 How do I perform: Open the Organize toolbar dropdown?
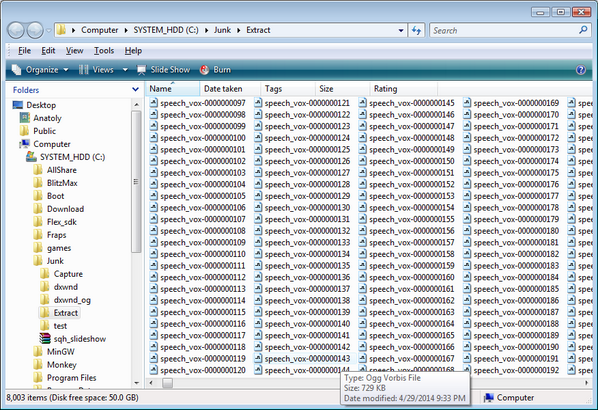[40, 70]
